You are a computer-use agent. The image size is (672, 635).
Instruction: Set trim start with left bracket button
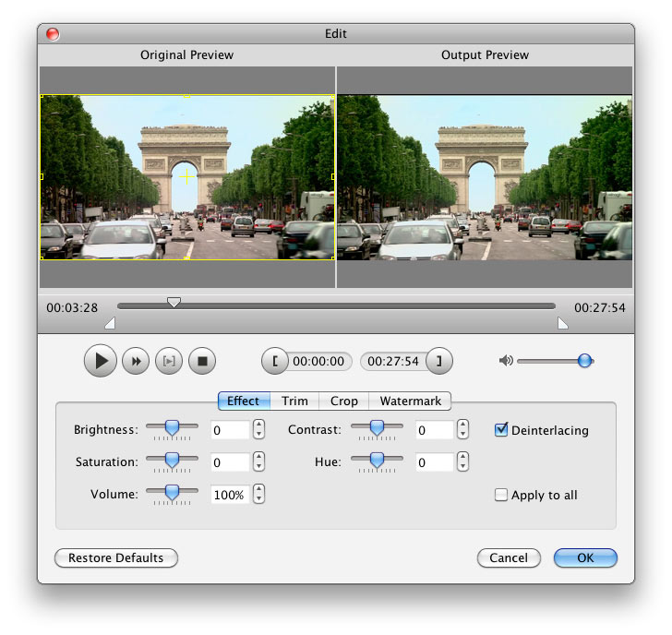pyautogui.click(x=275, y=361)
